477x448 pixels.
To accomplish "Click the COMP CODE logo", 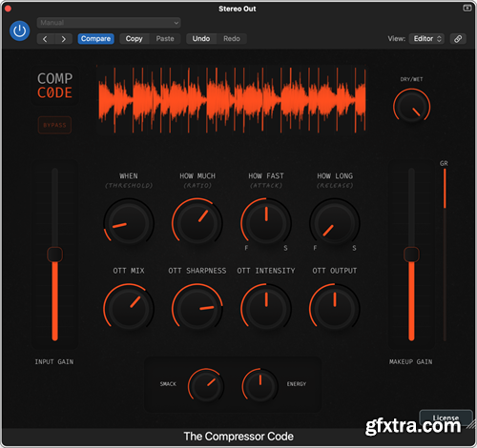I will (x=54, y=86).
